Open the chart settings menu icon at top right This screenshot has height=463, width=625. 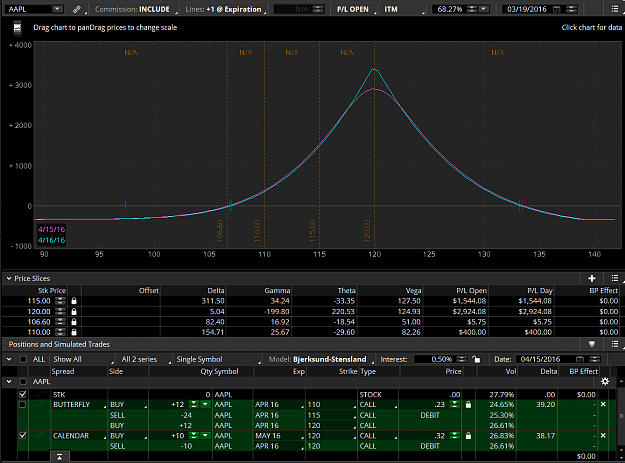615,9
